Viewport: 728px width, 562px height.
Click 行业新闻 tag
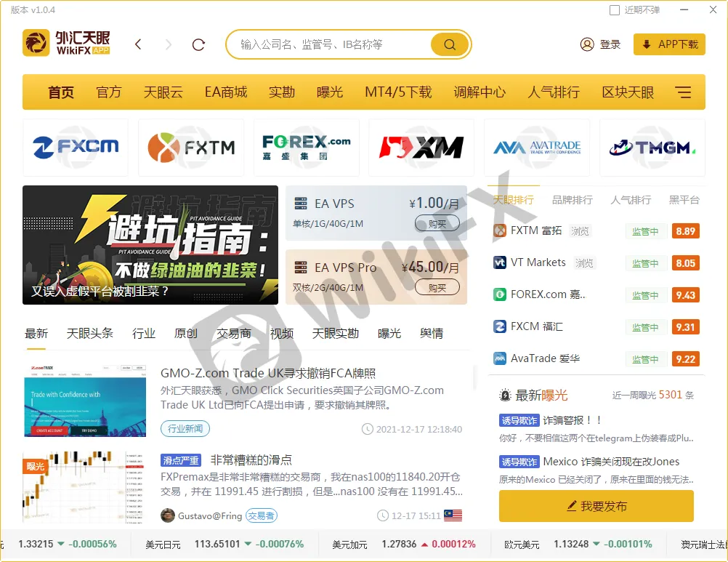(x=185, y=428)
